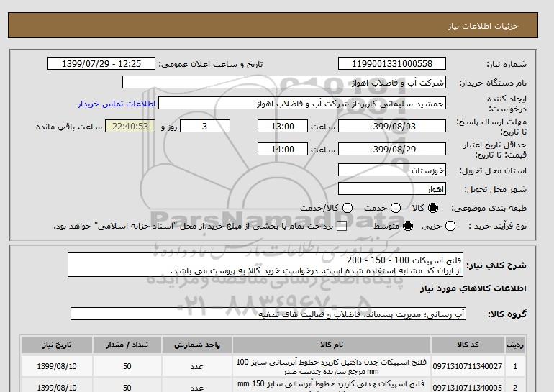Click buyer organization field شرکت آب و فاضلاب اهواز
The width and height of the screenshot is (554, 392).
point(284,82)
